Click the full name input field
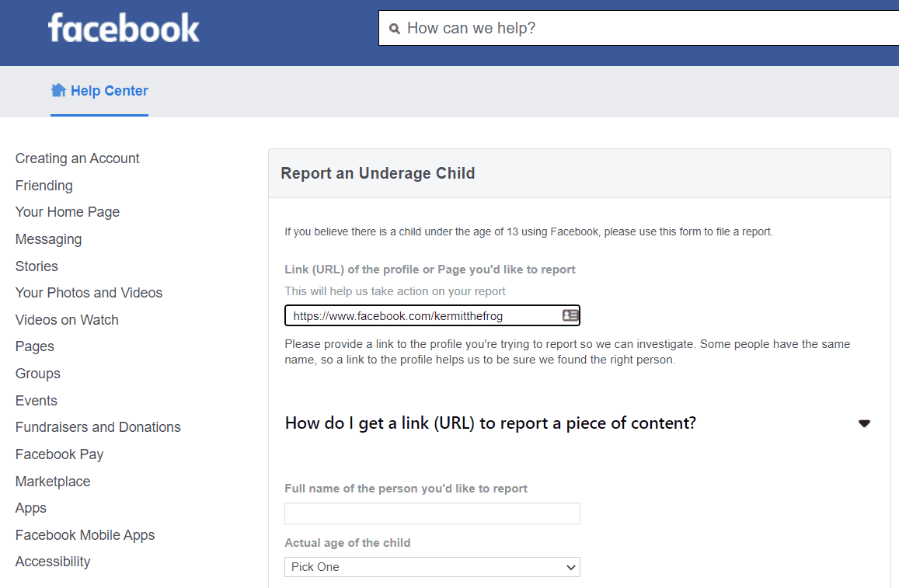Screen dimensions: 899x588 (432, 513)
